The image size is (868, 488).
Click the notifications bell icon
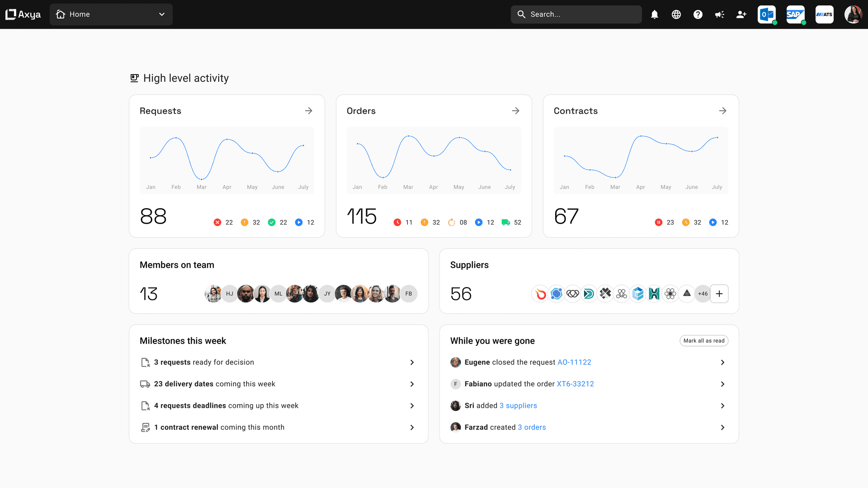pyautogui.click(x=654, y=14)
